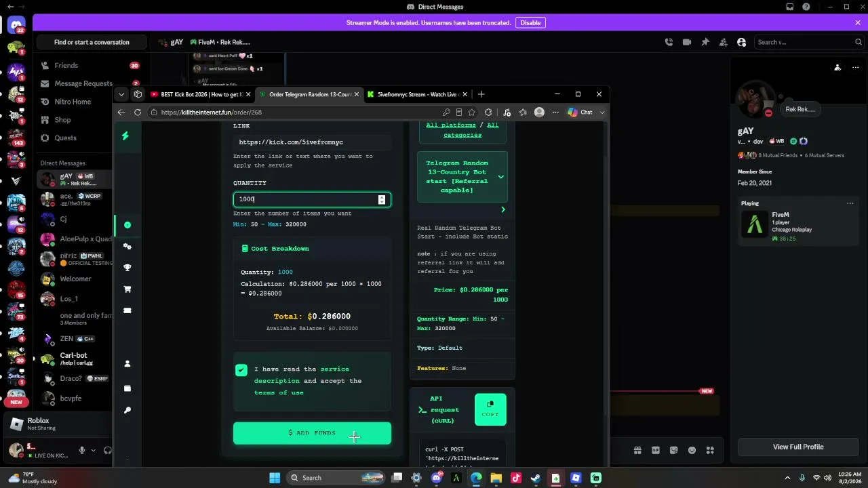Click the Discord search box
This screenshot has width=868, height=488.
point(809,42)
